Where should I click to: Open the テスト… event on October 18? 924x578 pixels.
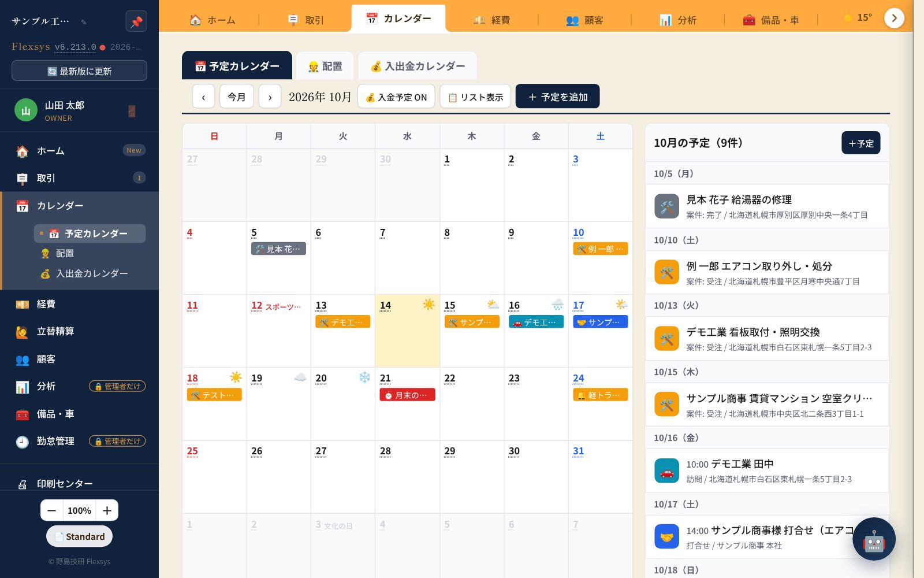click(x=214, y=395)
